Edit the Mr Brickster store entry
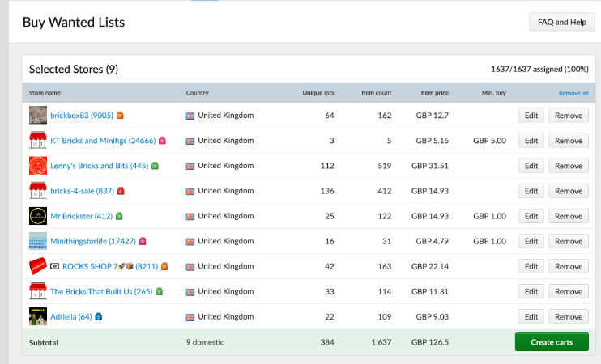This screenshot has height=364, width=601. coord(531,216)
